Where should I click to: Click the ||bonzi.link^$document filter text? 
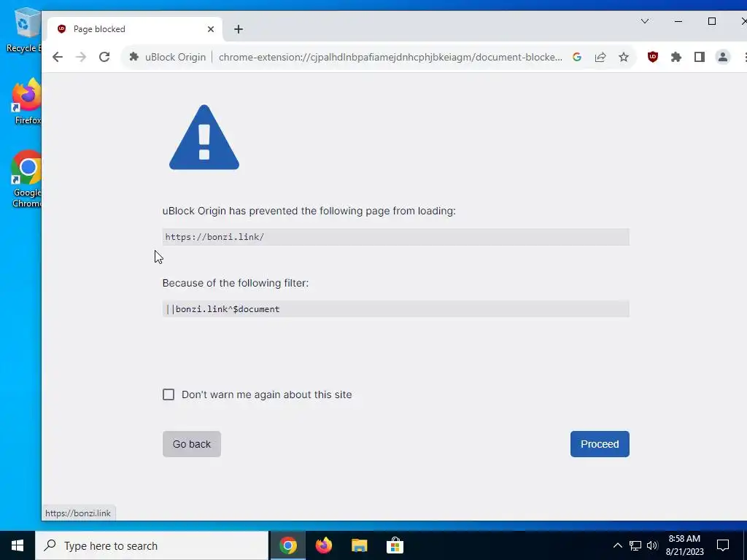[x=222, y=309]
